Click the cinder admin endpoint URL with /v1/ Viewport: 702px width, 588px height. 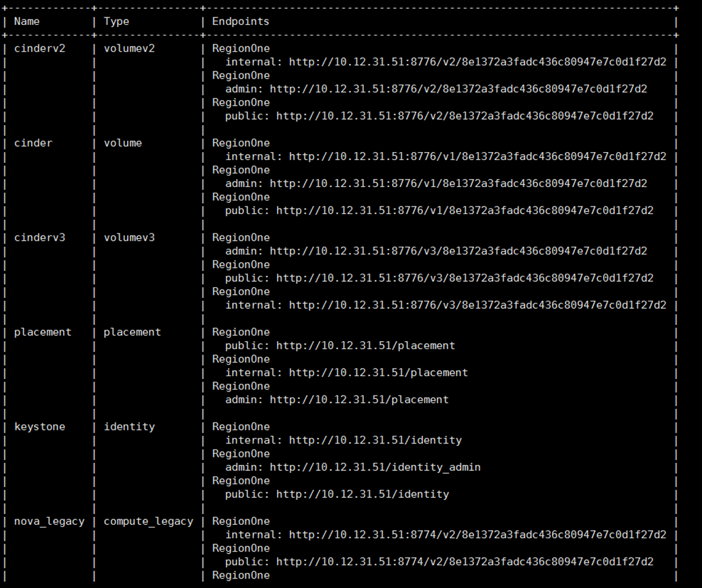click(459, 183)
